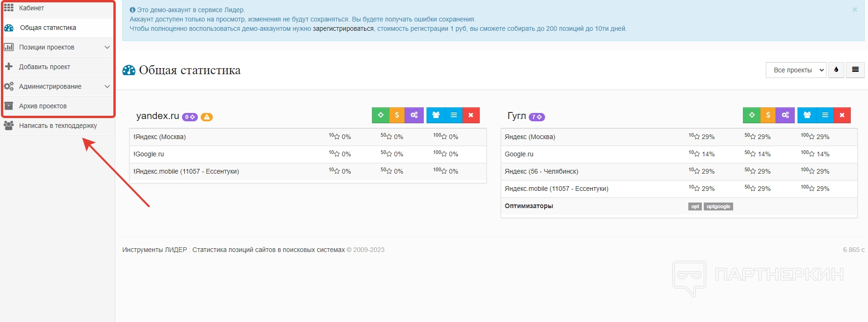The width and height of the screenshot is (868, 322).
Task: Click the optgoogle optimizer tag
Action: click(x=718, y=206)
